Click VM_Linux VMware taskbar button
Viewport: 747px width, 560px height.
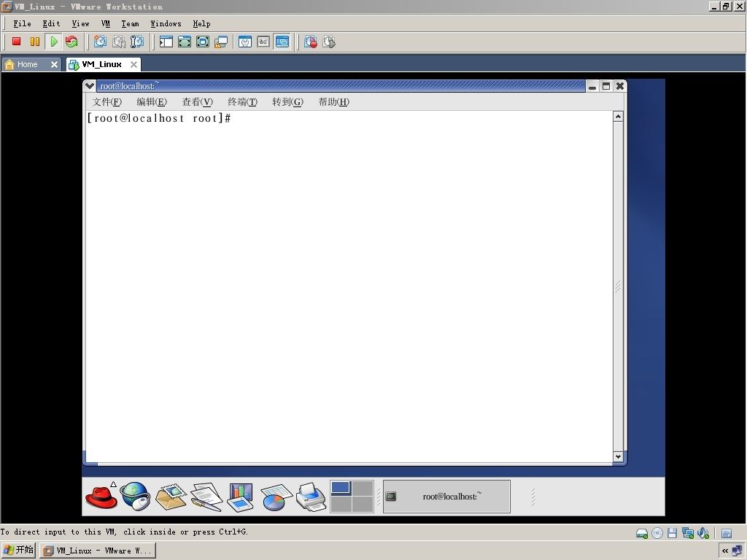coord(98,551)
